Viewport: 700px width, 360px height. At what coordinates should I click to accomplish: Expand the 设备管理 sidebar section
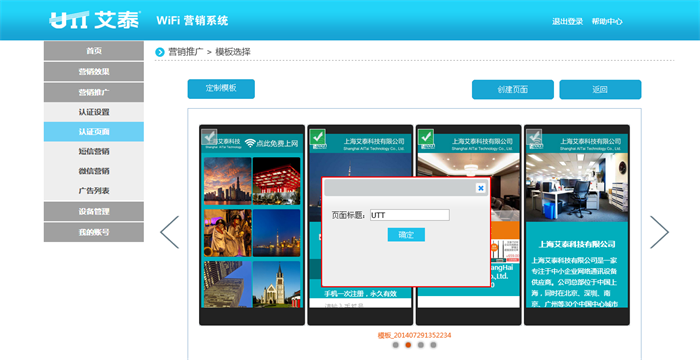94,211
